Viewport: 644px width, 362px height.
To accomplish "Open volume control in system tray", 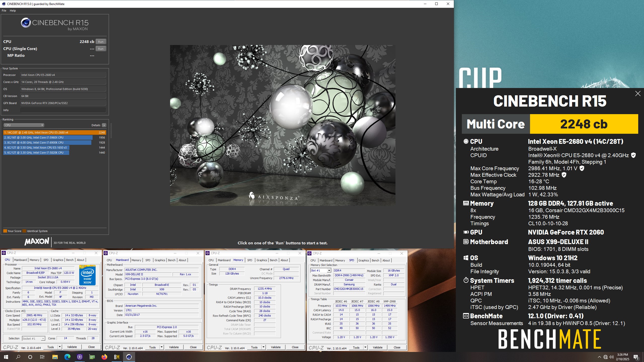I will click(x=612, y=357).
